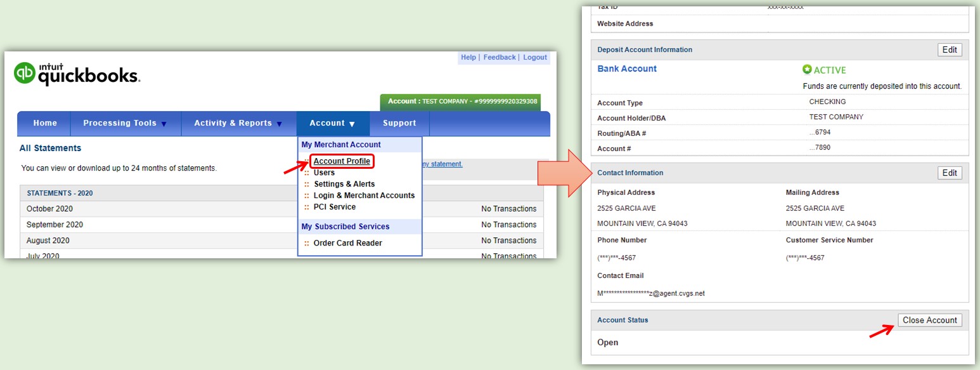This screenshot has height=370, width=980.
Task: Open the Home tab
Action: tap(45, 123)
